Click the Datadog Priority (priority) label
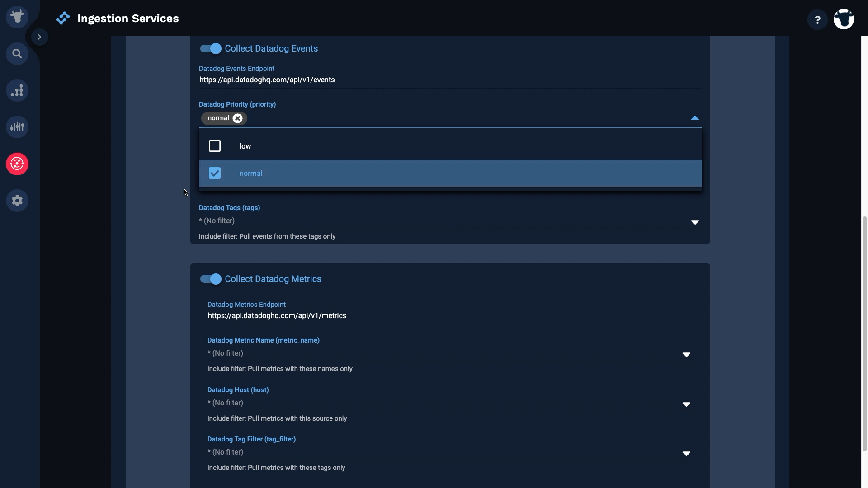The width and height of the screenshot is (868, 488). pyautogui.click(x=237, y=104)
